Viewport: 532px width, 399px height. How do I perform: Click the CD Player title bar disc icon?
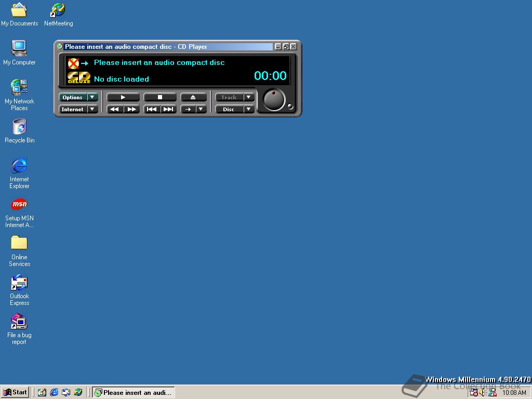click(60, 46)
